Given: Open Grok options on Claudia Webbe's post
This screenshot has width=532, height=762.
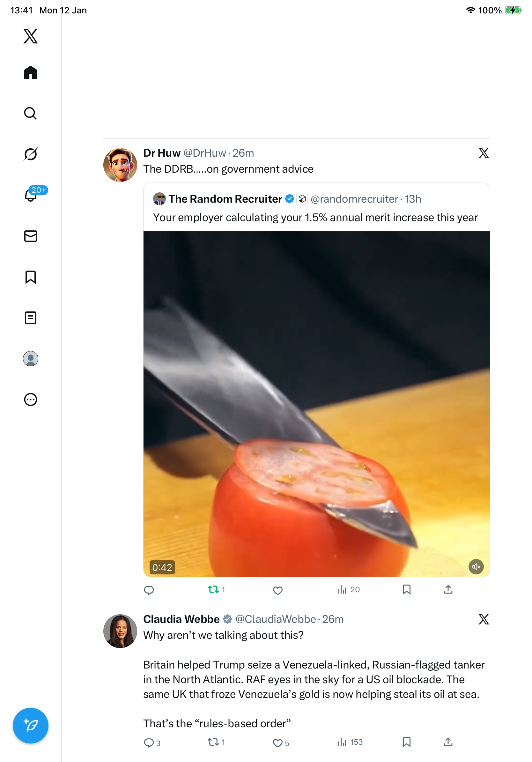Looking at the screenshot, I should pos(484,619).
